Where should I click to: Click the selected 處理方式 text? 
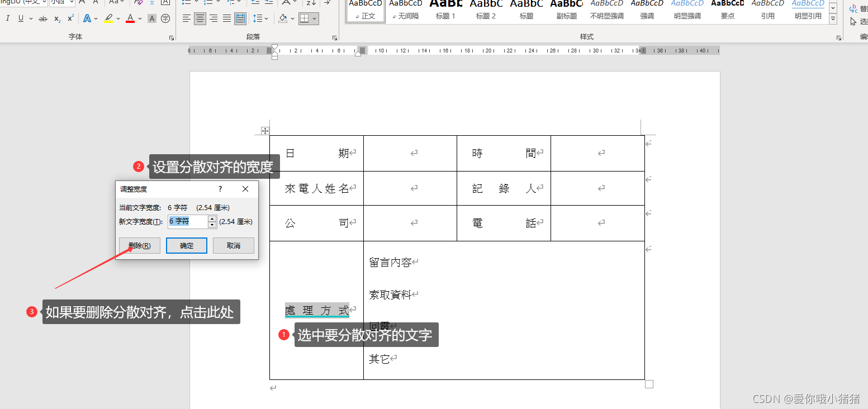click(x=317, y=311)
